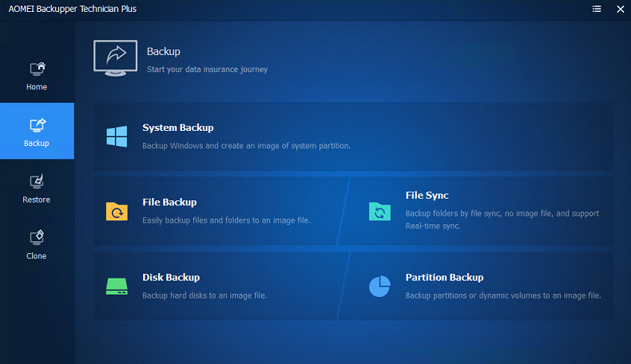
Task: Click the AOMEI Backupper Technician Plus title
Action: [x=73, y=9]
